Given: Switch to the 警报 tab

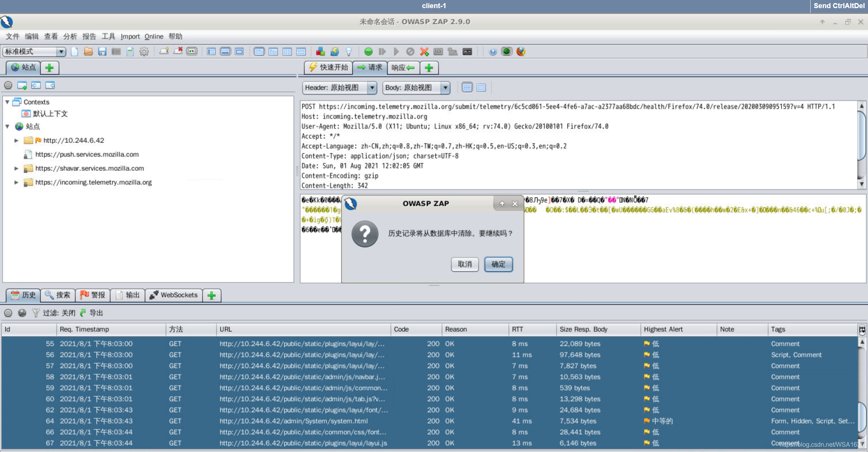Looking at the screenshot, I should 93,295.
